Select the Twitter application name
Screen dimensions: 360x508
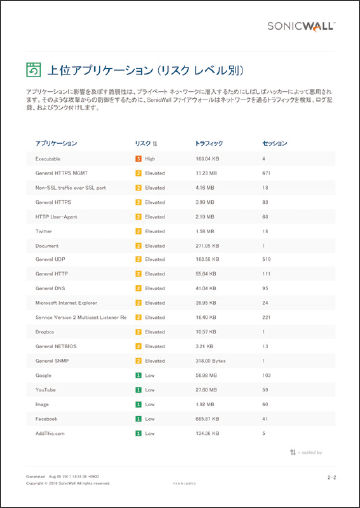click(x=44, y=231)
